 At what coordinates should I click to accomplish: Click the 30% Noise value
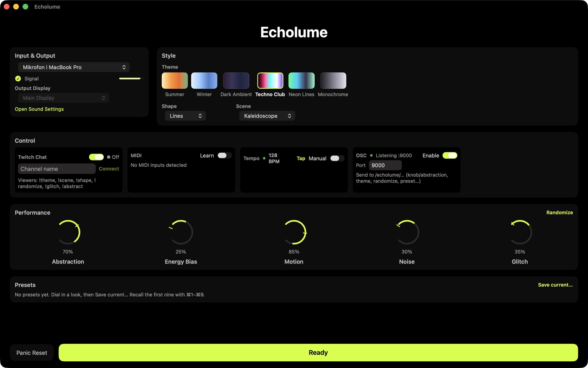tap(407, 252)
